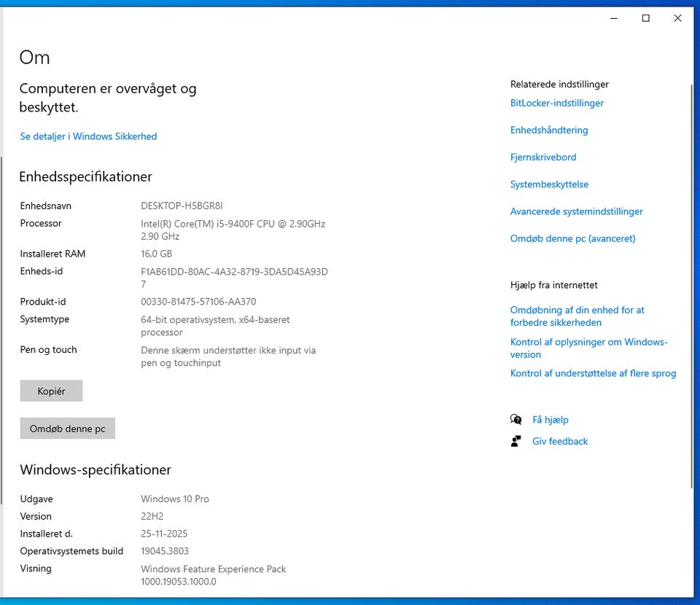Open Enhedshåndtering link
Screen dimensions: 700x605
(549, 130)
